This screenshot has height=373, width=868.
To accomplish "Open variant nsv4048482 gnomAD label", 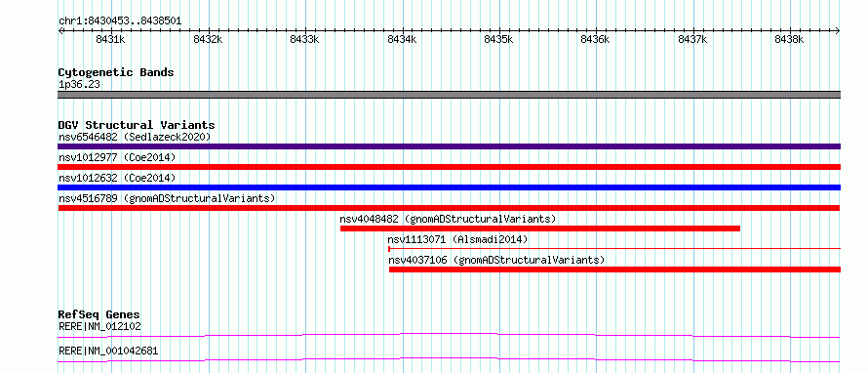I will [448, 219].
